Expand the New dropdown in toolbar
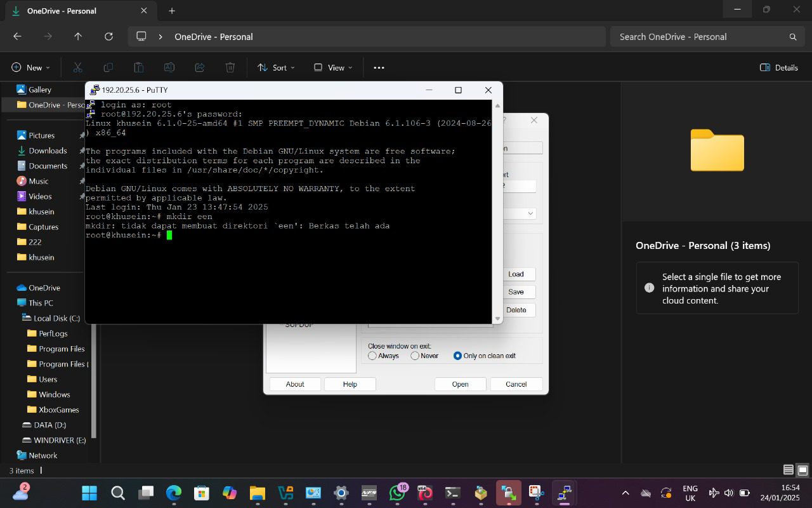The height and width of the screenshot is (508, 812). [x=30, y=67]
